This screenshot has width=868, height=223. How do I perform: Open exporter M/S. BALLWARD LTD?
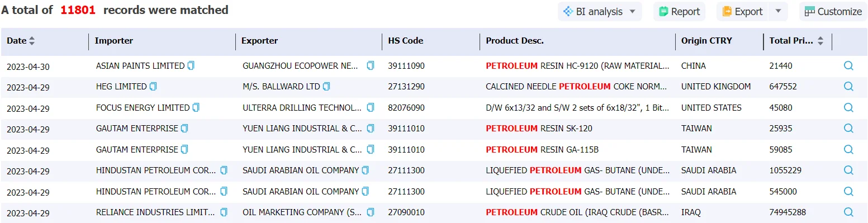click(281, 87)
